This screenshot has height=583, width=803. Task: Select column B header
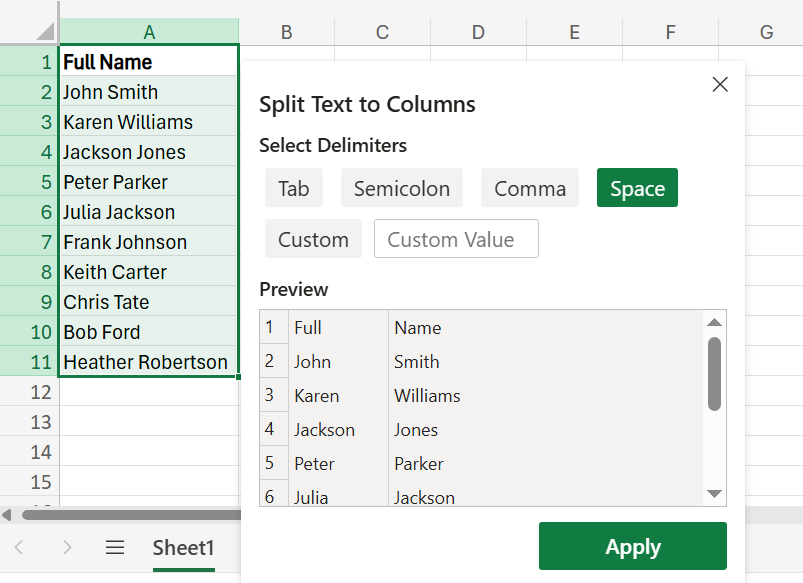[286, 31]
